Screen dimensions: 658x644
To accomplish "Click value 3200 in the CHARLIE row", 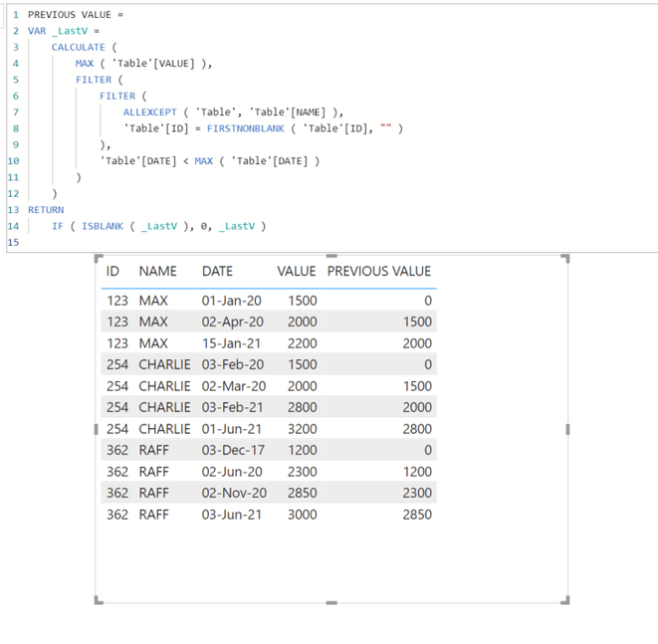I will pos(303,429).
